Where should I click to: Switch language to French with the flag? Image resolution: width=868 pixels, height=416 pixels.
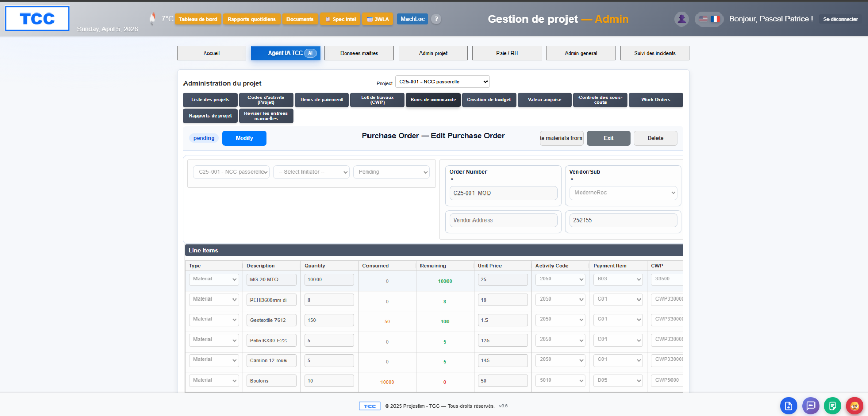[x=715, y=19]
